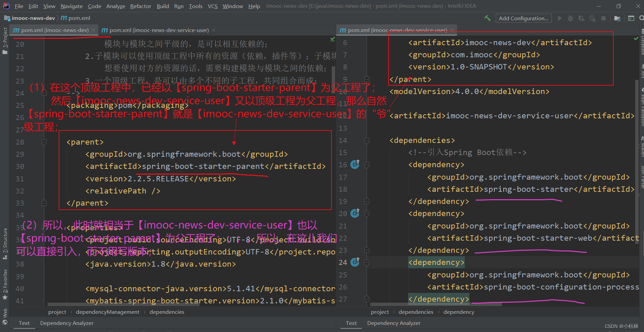Open the VCS menu
The image size is (644, 332).
pos(213,6)
